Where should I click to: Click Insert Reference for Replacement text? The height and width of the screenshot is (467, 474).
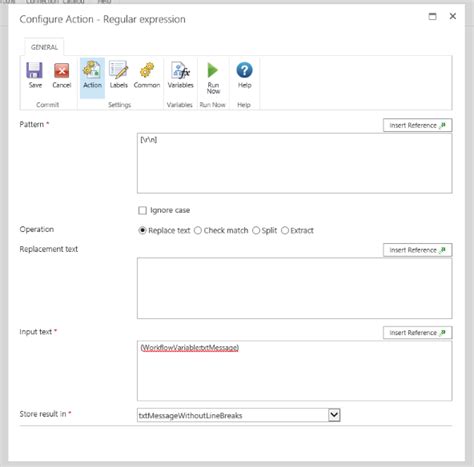click(x=417, y=250)
